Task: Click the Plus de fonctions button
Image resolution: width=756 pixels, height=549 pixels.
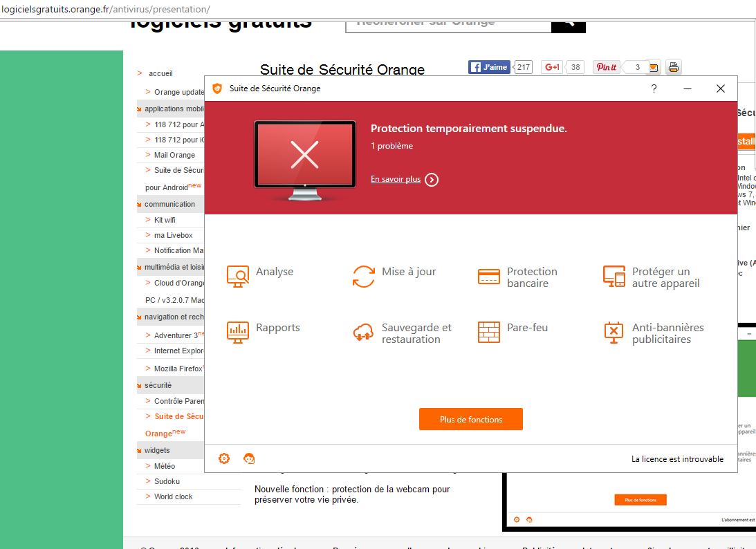Action: tap(471, 419)
